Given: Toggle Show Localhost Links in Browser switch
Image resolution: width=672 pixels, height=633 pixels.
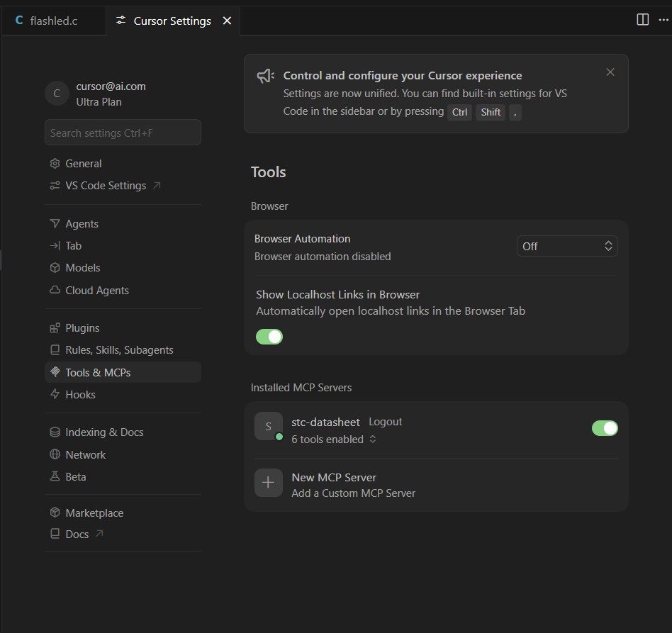Looking at the screenshot, I should pyautogui.click(x=269, y=337).
